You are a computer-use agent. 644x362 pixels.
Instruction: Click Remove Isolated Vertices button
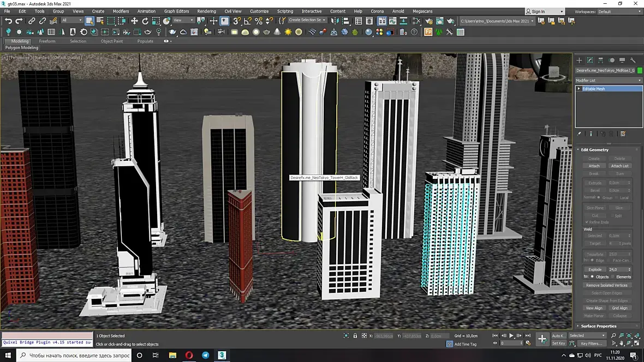pos(607,285)
